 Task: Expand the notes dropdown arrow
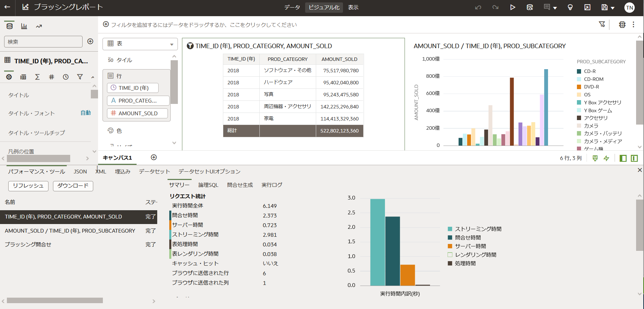(555, 8)
